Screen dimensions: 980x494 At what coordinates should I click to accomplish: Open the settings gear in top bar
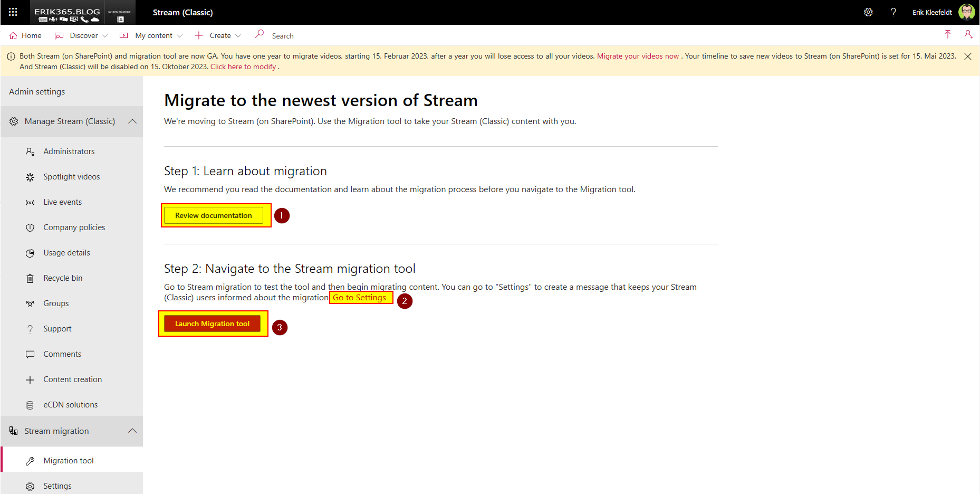point(868,12)
